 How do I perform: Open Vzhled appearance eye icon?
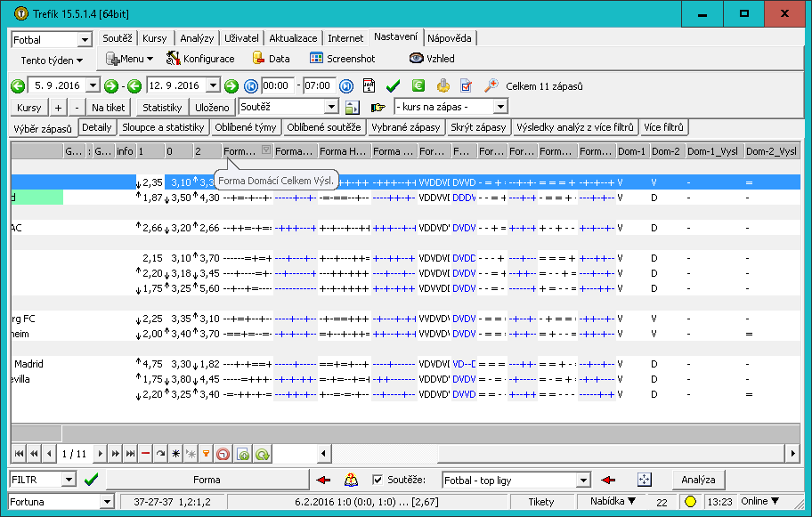(x=417, y=58)
